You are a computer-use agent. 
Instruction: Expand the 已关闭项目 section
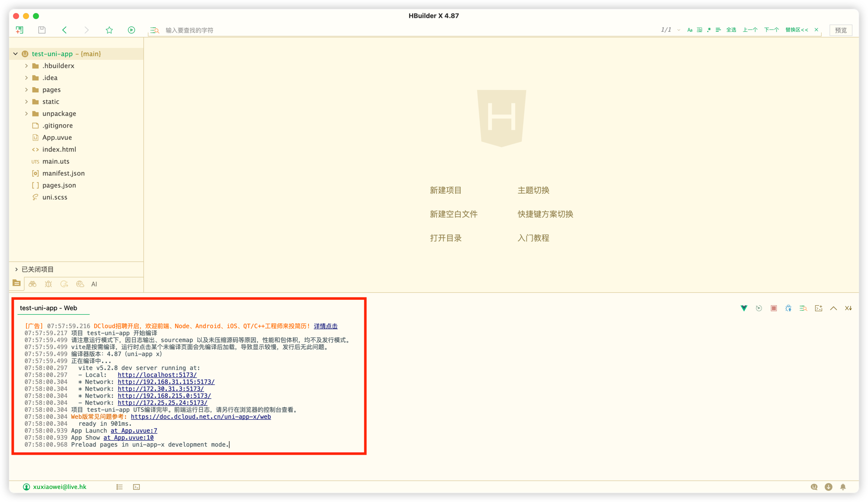pos(16,269)
